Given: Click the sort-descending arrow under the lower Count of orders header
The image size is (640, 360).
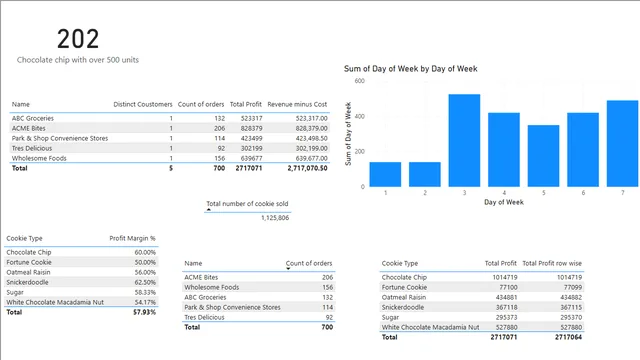Looking at the screenshot, I should (288, 269).
